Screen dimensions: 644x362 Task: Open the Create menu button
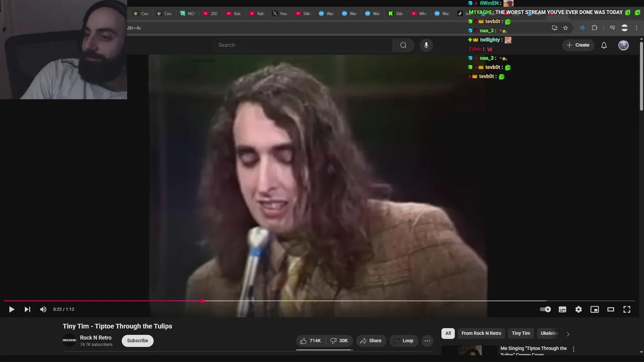578,45
